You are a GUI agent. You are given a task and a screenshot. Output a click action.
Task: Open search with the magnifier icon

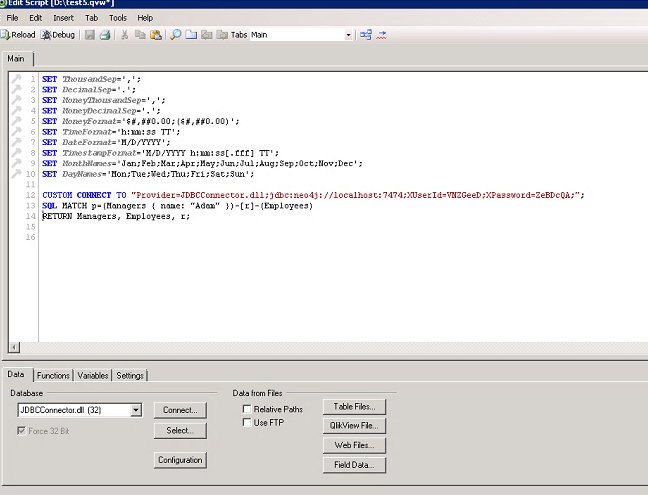(x=175, y=35)
